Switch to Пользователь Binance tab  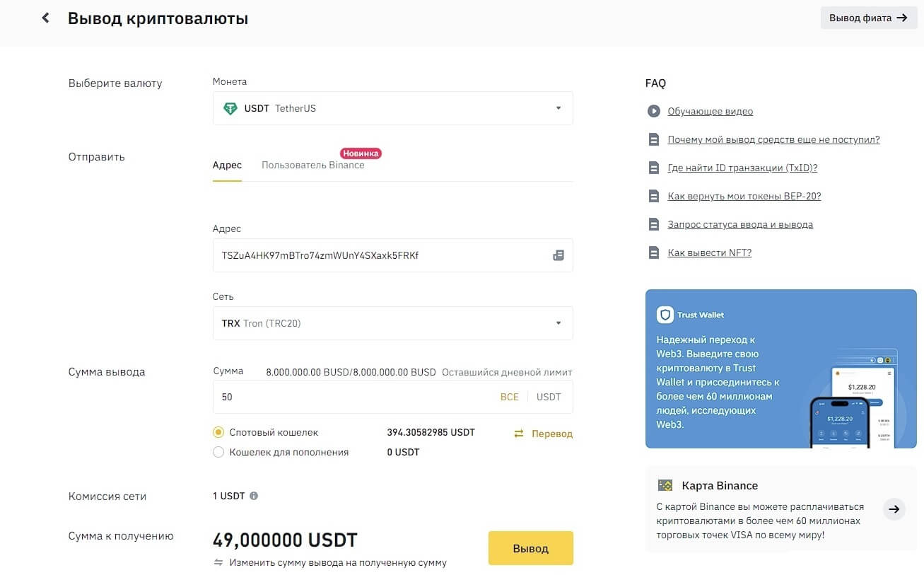click(x=312, y=165)
